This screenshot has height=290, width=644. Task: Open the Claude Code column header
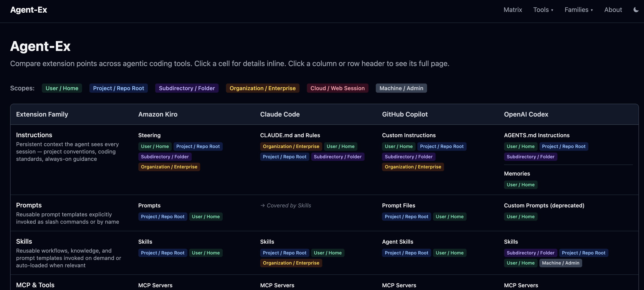pyautogui.click(x=280, y=114)
